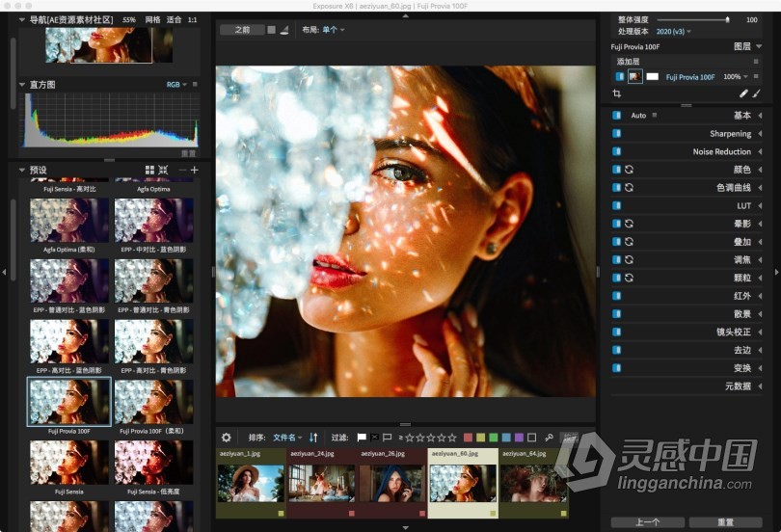781x532 pixels.
Task: Open histogram panel options menu icon
Action: point(195,85)
